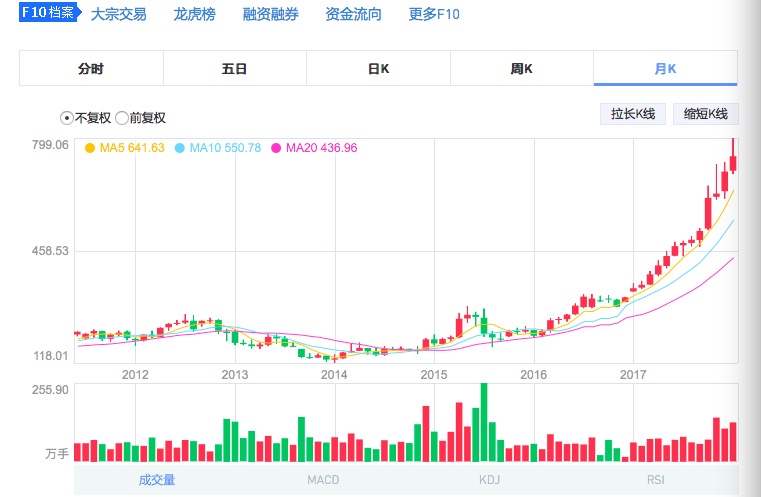The height and width of the screenshot is (497, 761).
Task: Select the 前复权 radio button
Action: pyautogui.click(x=121, y=117)
